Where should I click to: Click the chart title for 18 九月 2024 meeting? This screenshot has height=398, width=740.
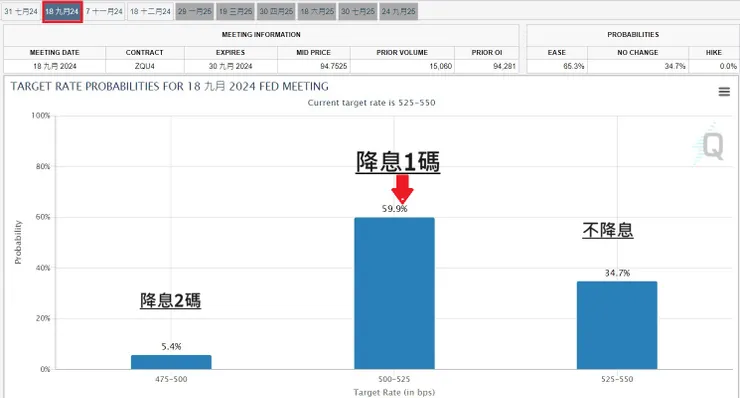pyautogui.click(x=169, y=86)
